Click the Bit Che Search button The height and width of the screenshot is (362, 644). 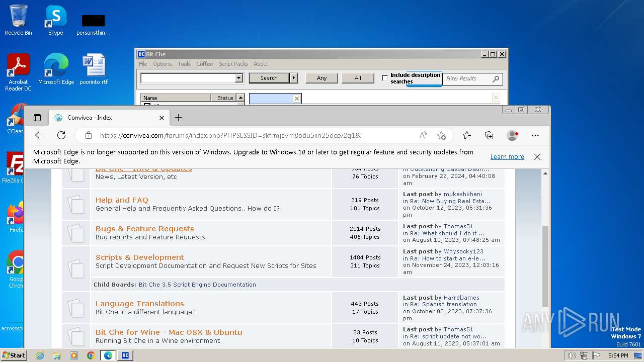[x=269, y=78]
